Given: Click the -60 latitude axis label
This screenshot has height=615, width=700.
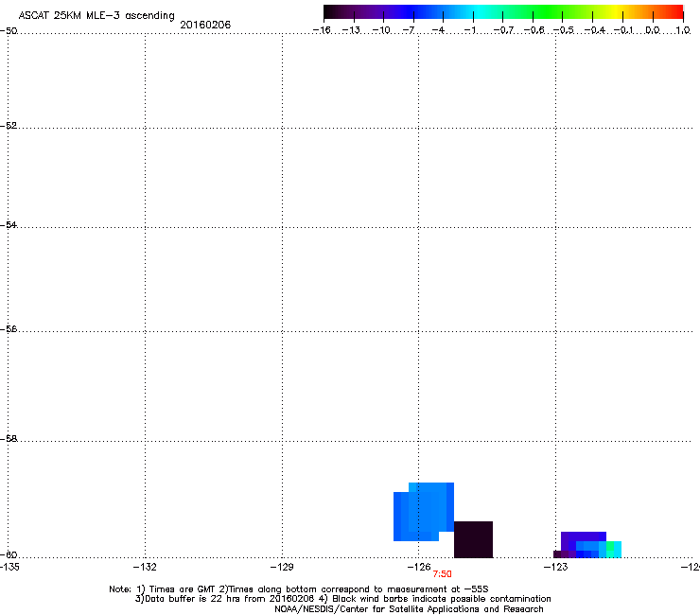Looking at the screenshot, I should 9,554.
